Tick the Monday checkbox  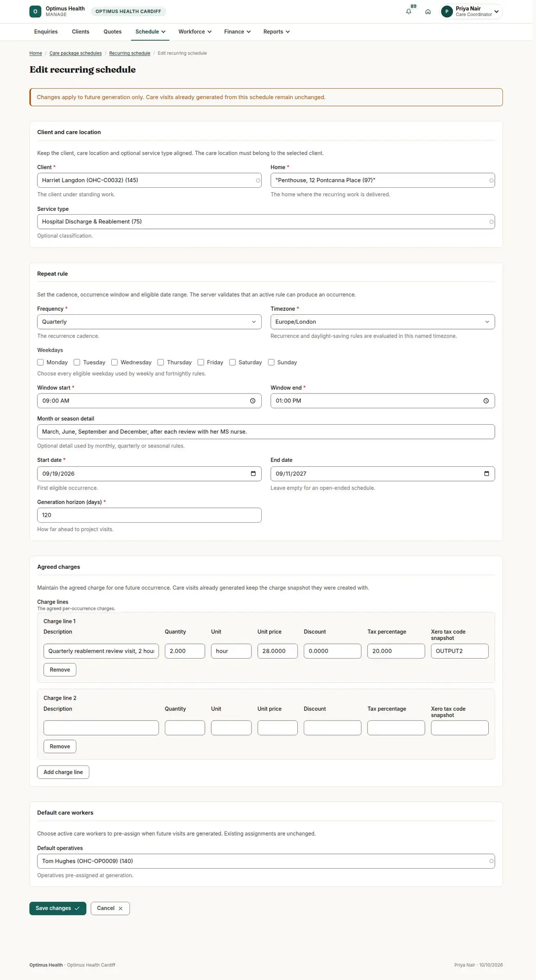tap(41, 362)
